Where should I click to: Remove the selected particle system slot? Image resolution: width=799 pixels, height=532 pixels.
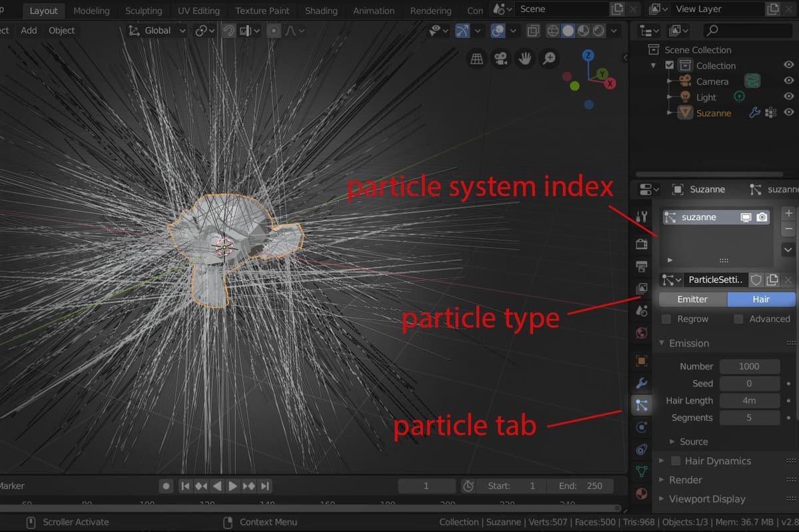(788, 228)
